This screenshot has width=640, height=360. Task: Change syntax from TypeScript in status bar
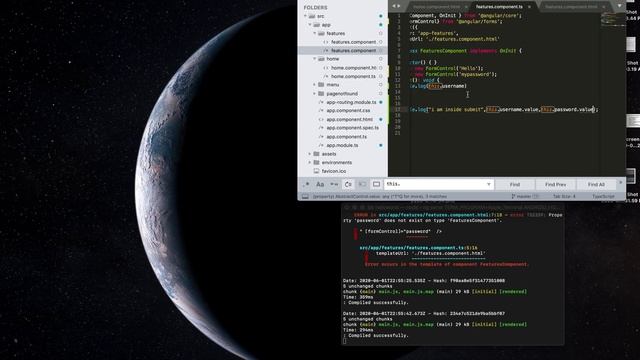[603, 196]
